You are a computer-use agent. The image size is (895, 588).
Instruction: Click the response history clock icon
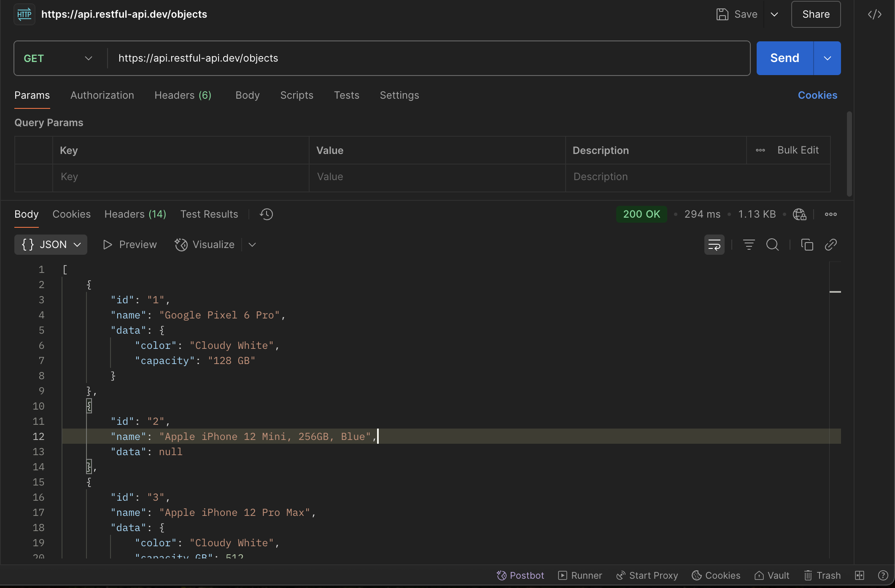(266, 214)
